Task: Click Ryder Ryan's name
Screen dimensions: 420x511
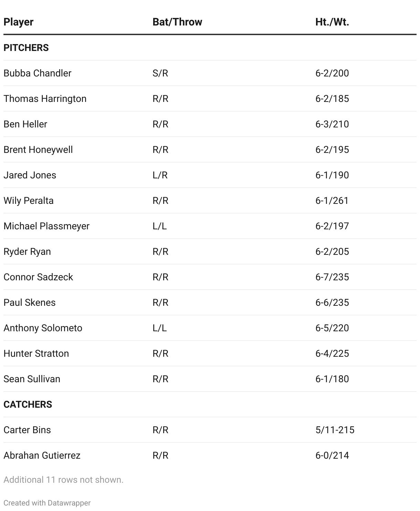Action: point(27,251)
